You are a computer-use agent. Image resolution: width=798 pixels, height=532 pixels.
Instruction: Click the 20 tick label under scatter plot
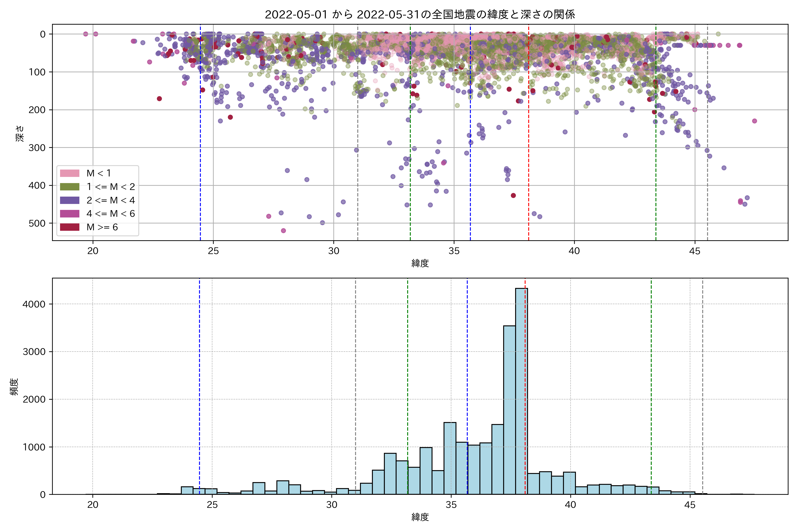93,251
